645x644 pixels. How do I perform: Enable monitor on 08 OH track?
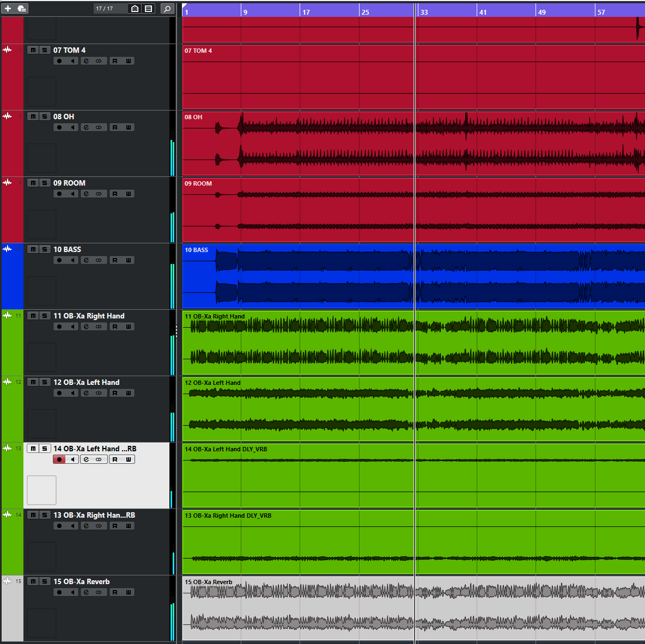(72, 127)
